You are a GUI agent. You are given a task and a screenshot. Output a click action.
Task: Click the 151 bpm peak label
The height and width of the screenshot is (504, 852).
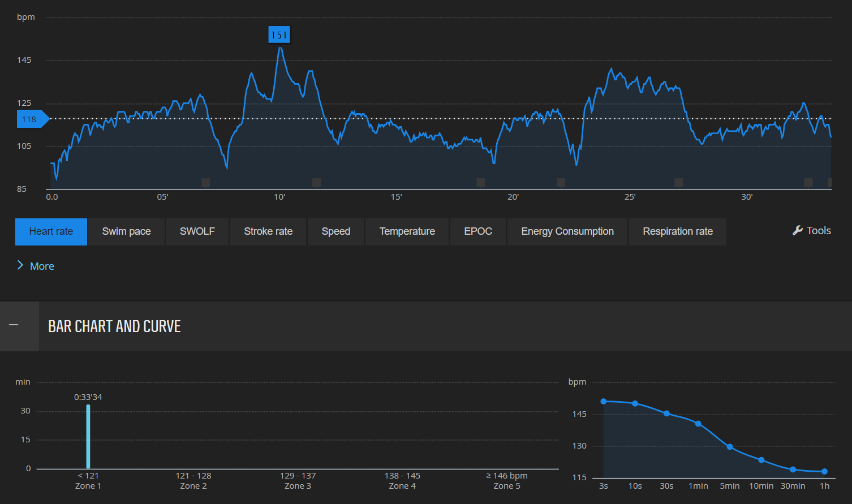point(279,35)
